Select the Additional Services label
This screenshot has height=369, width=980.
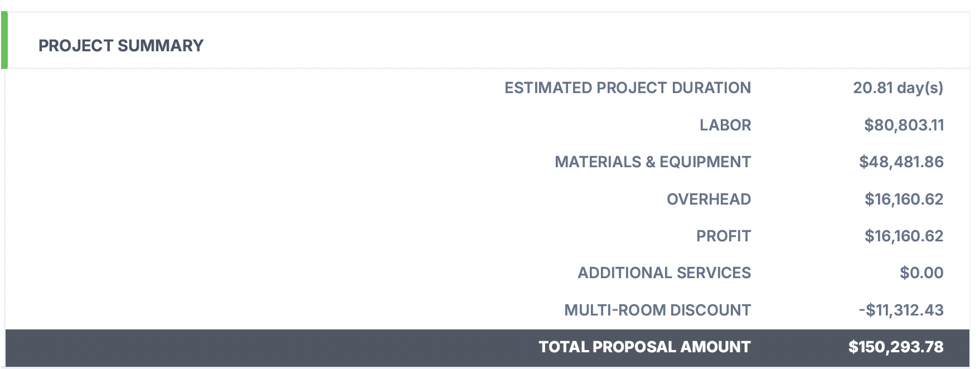point(664,273)
